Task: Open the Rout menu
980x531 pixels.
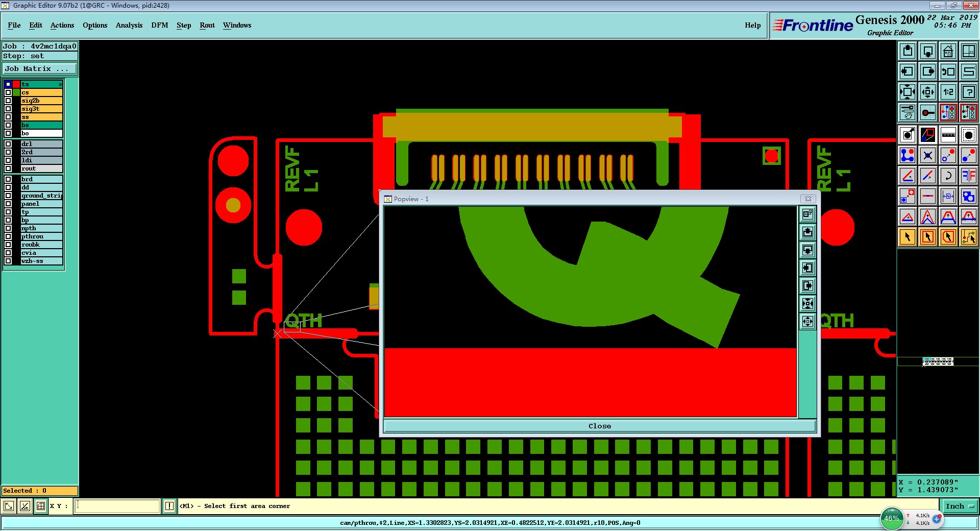Action: coord(207,25)
